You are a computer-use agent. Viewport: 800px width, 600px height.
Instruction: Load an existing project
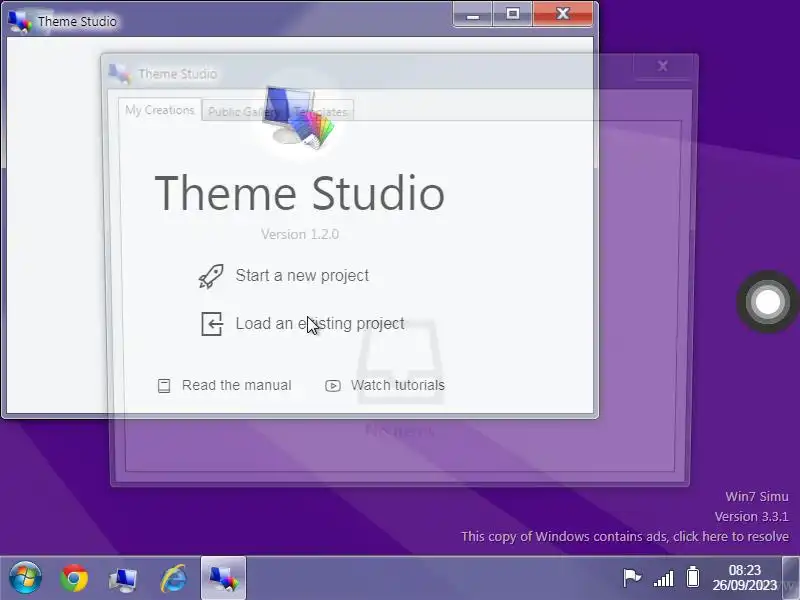coord(320,323)
